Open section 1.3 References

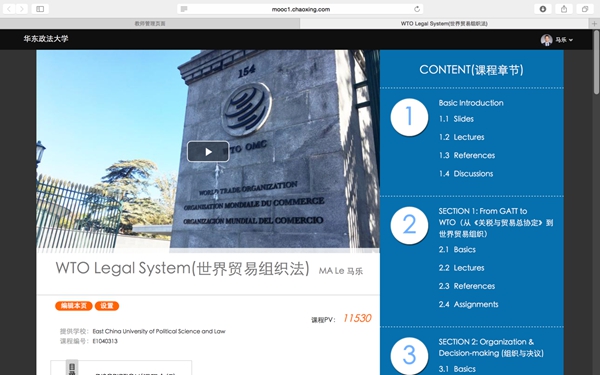(467, 155)
